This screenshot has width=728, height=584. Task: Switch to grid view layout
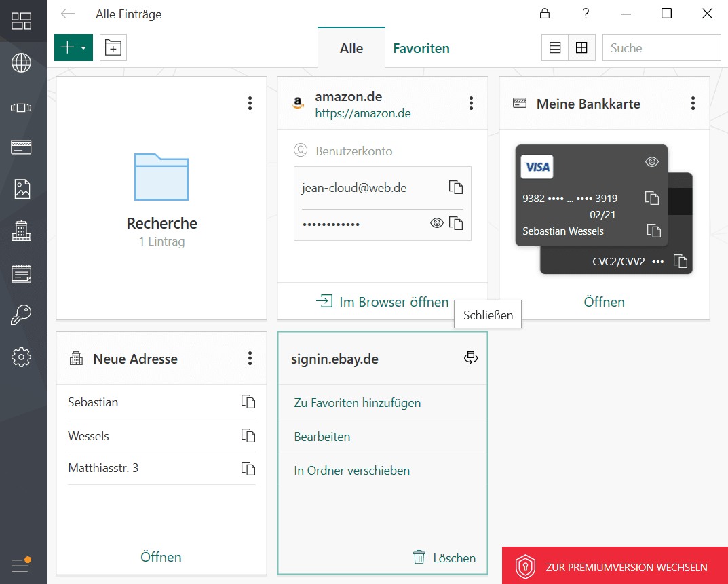(581, 47)
